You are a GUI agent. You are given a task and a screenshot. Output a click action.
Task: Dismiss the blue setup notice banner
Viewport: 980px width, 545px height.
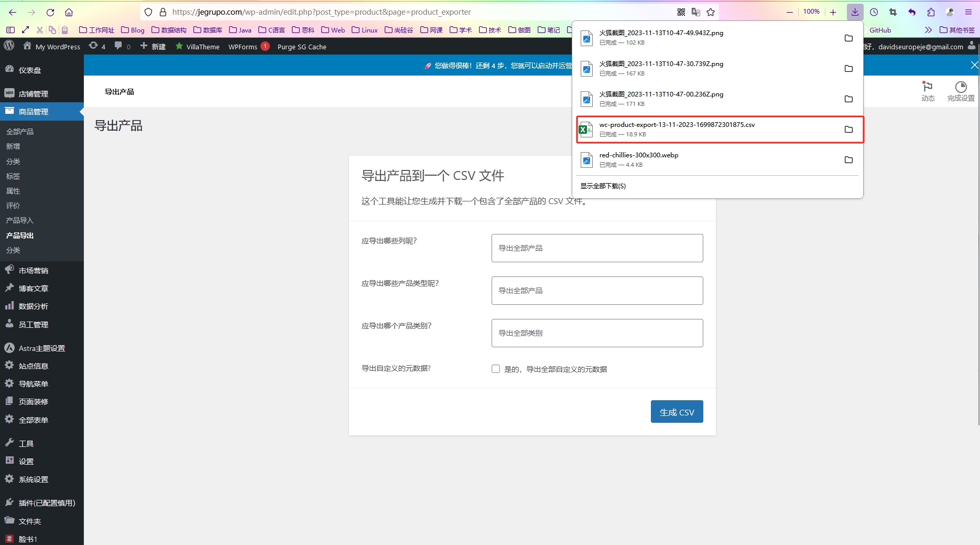coord(974,65)
